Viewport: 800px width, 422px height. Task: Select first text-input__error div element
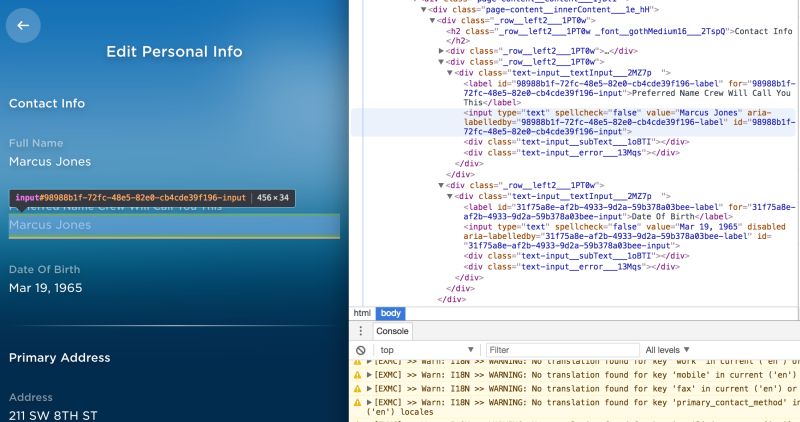click(572, 153)
